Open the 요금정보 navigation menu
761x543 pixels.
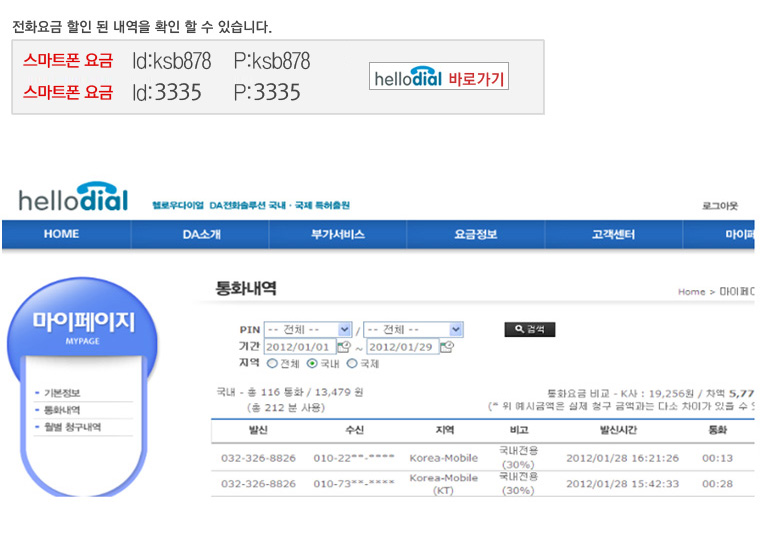475,234
